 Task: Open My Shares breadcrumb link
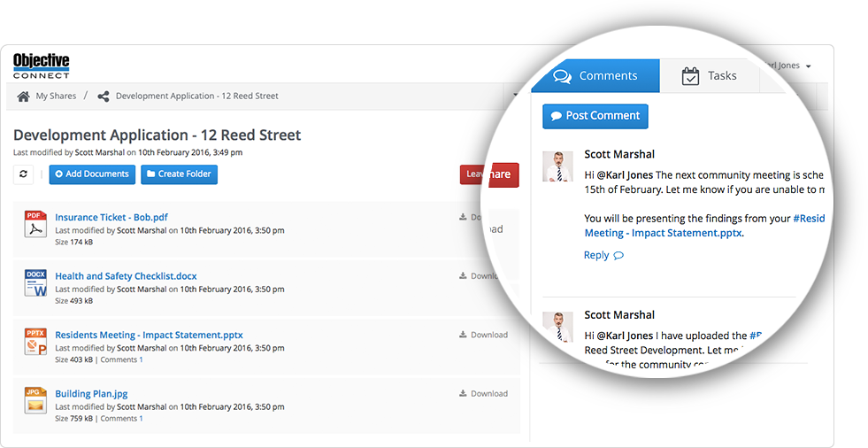coord(56,96)
